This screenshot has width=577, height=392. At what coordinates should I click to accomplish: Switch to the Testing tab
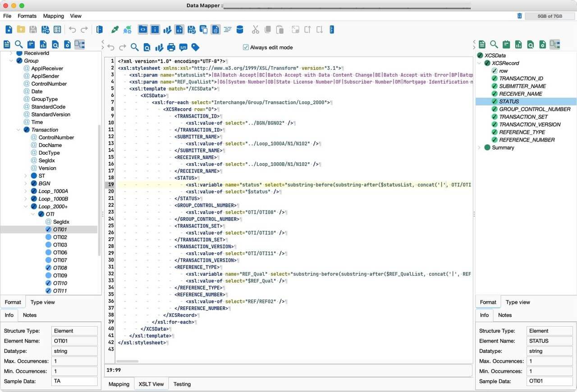pyautogui.click(x=182, y=384)
